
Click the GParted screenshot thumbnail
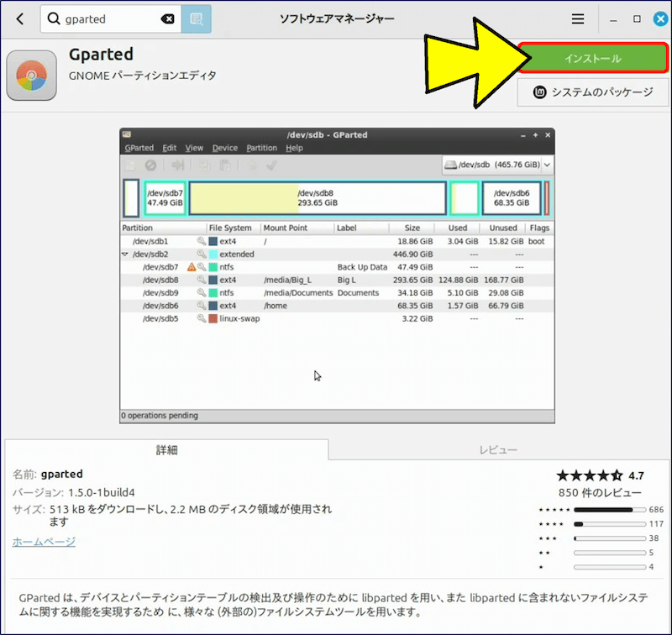337,275
